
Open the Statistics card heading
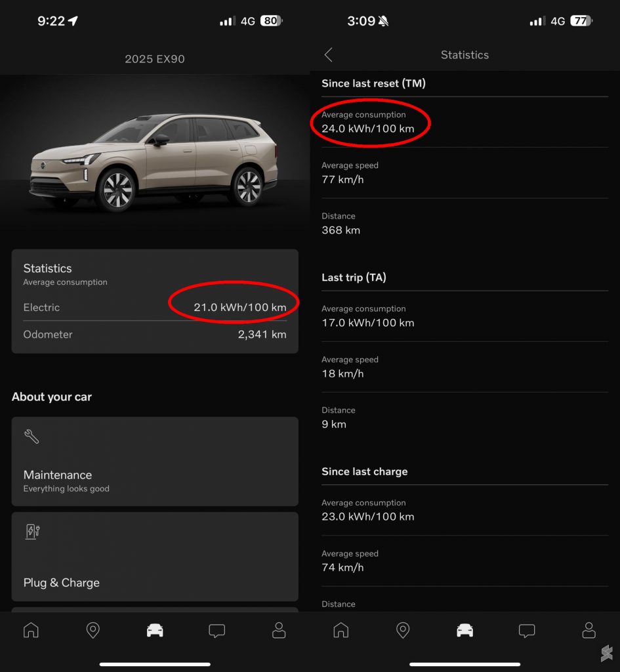48,268
